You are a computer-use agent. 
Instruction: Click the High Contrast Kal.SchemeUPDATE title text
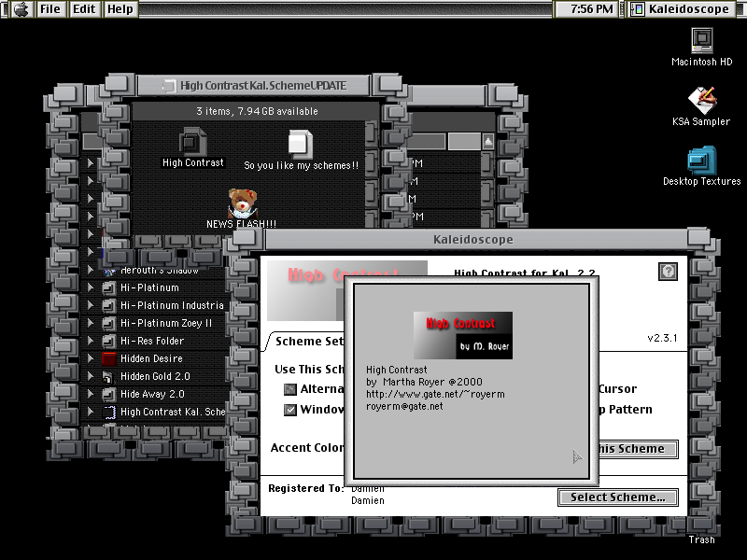[263, 86]
